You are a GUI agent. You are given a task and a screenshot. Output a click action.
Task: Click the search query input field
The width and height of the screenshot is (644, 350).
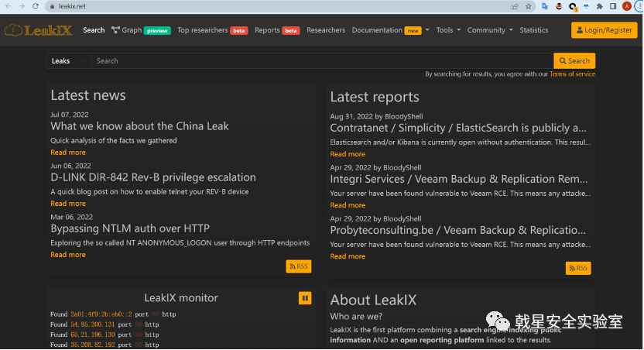click(x=323, y=61)
